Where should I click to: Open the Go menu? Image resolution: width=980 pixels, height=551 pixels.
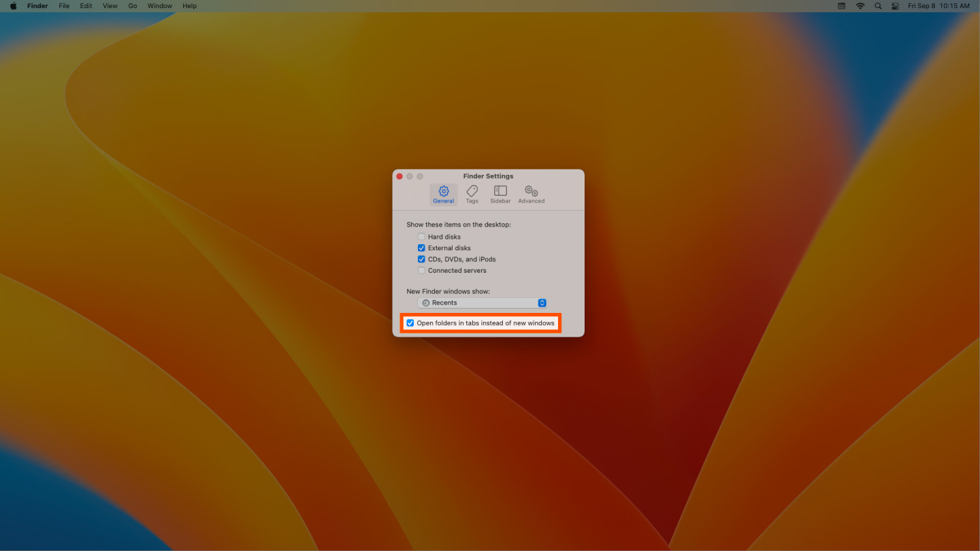(x=133, y=5)
